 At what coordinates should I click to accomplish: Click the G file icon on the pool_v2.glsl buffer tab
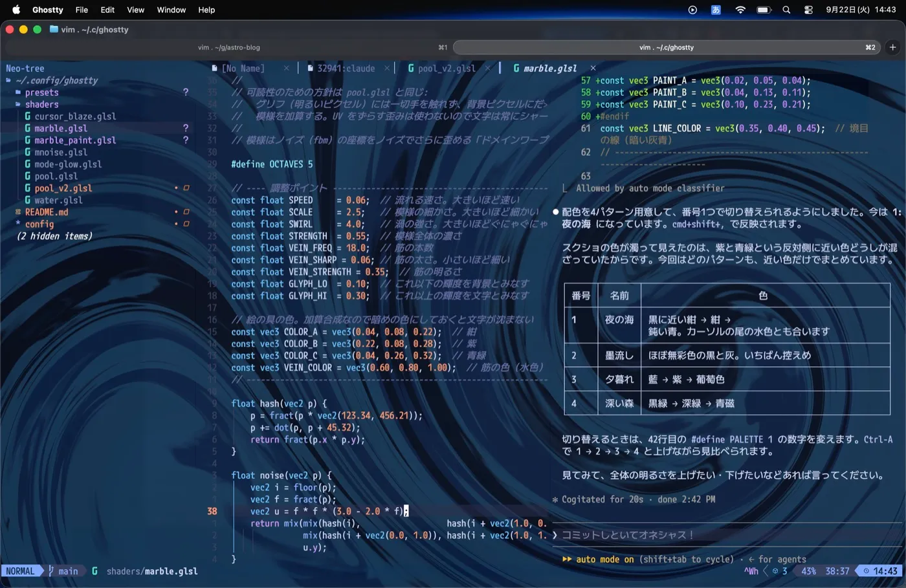(x=411, y=68)
